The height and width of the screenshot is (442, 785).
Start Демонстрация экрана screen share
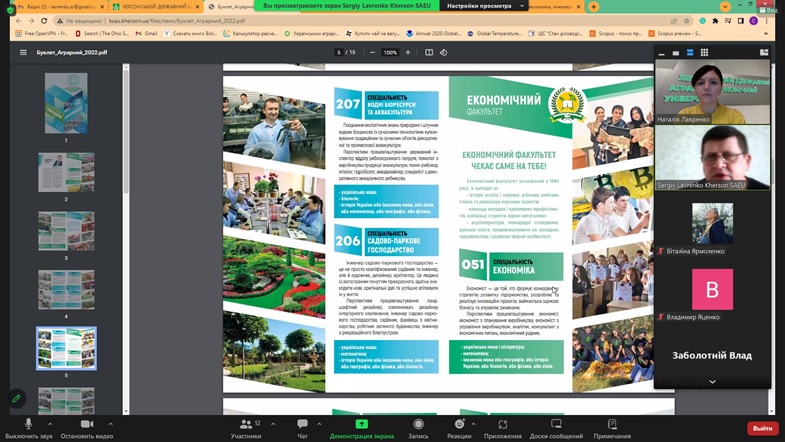pyautogui.click(x=361, y=428)
